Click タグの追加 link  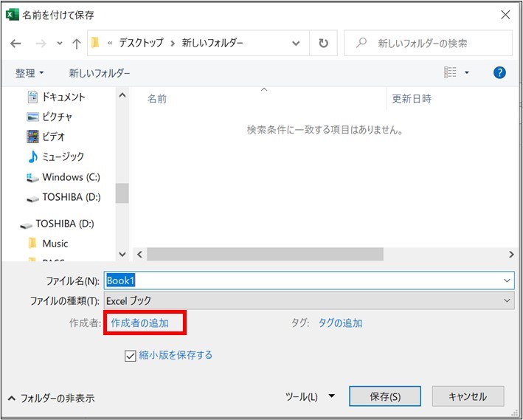click(x=340, y=323)
